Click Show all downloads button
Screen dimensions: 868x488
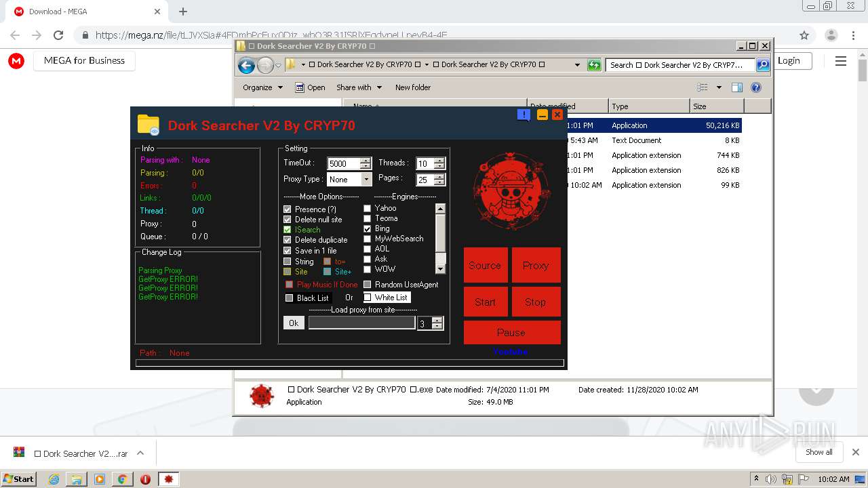(x=819, y=452)
